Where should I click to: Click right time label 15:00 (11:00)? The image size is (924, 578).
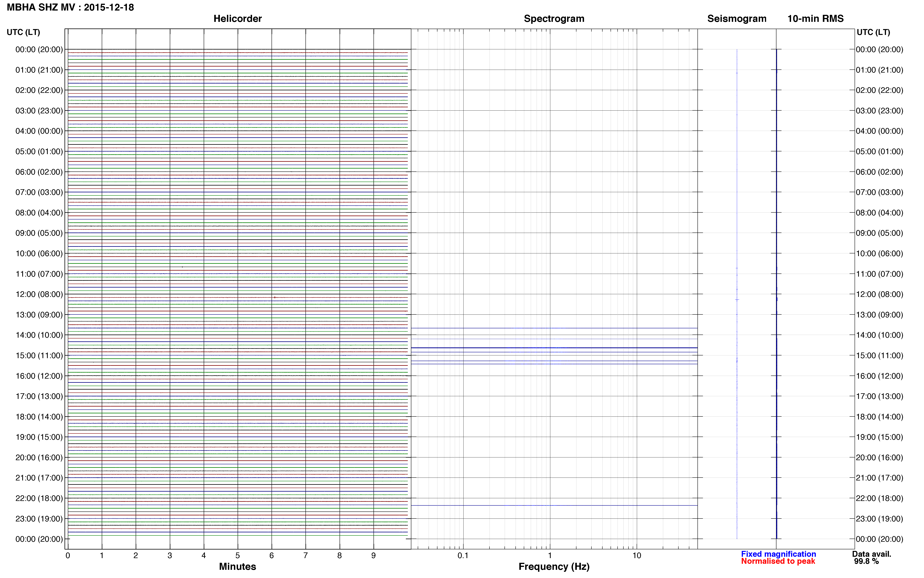coord(879,355)
